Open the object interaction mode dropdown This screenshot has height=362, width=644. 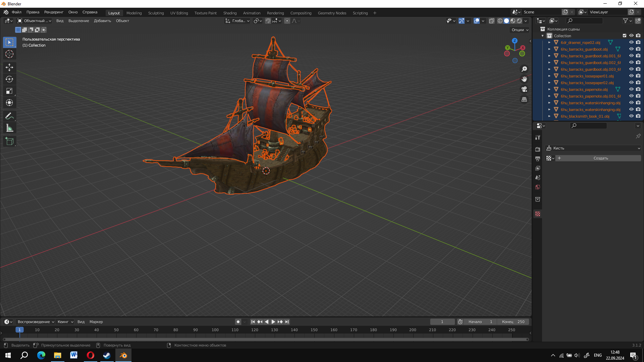pyautogui.click(x=34, y=21)
